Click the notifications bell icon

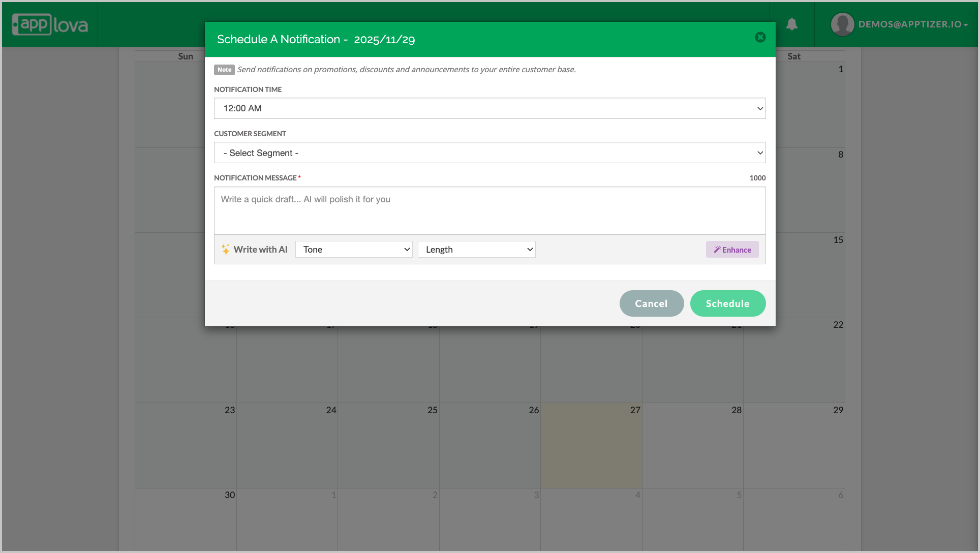(x=791, y=24)
